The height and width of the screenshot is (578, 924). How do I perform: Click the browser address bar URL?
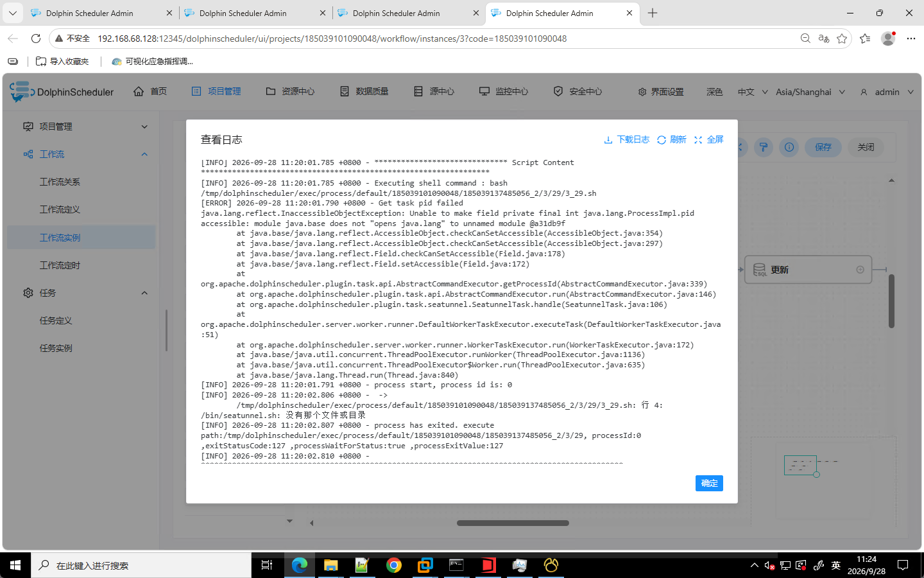[x=332, y=39]
